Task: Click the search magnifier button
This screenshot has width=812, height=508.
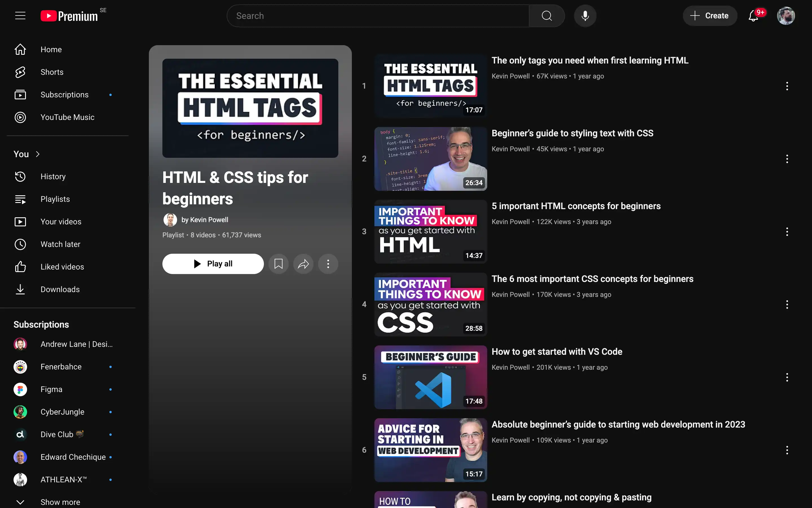Action: tap(547, 16)
